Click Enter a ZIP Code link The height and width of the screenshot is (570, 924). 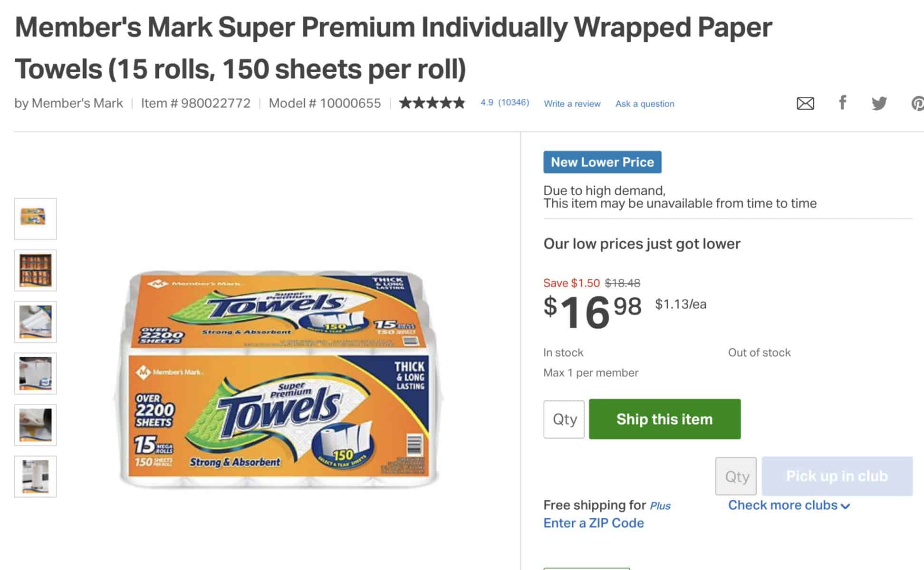click(x=593, y=523)
